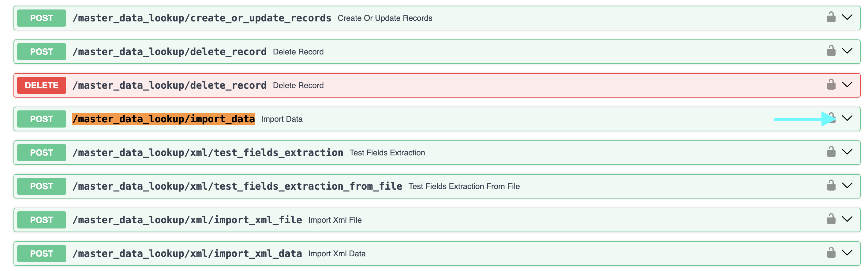Expand test_fields_extraction_from_file chevron arrow
The width and height of the screenshot is (868, 271).
[x=847, y=185]
